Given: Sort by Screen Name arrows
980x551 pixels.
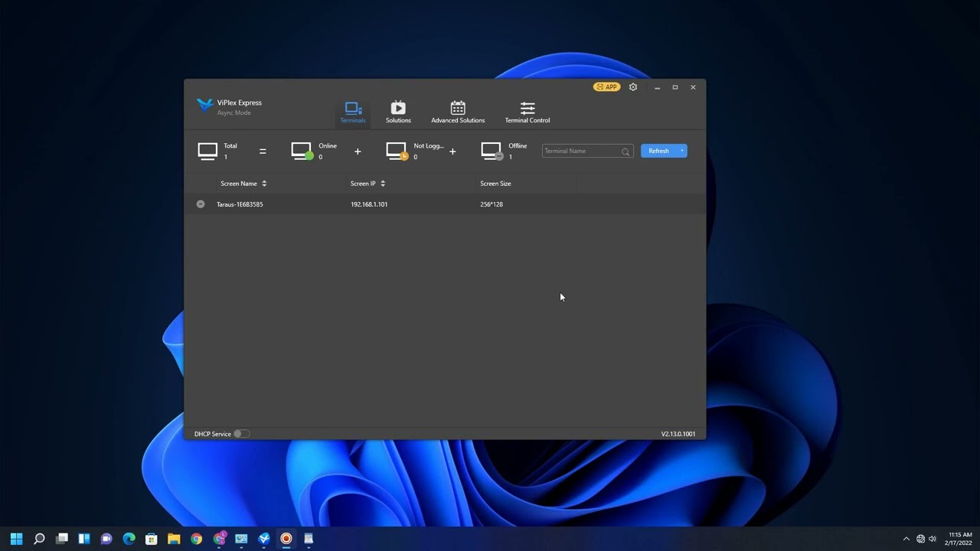Looking at the screenshot, I should coord(264,184).
